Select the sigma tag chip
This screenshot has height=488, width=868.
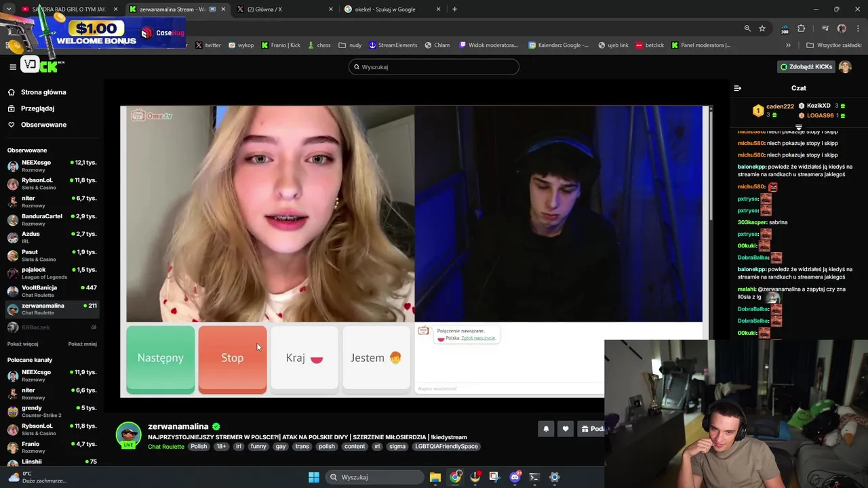click(x=397, y=447)
